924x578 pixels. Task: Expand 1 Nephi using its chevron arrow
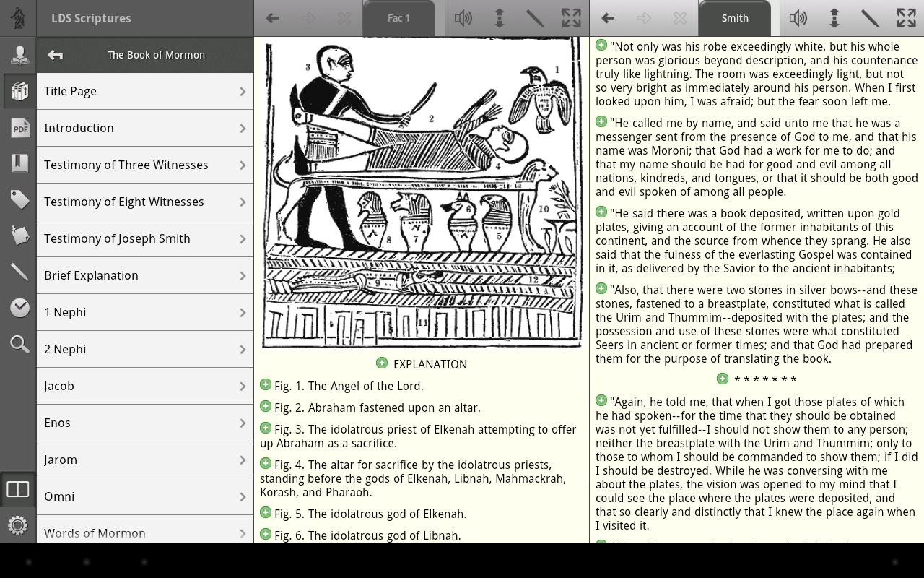click(243, 313)
